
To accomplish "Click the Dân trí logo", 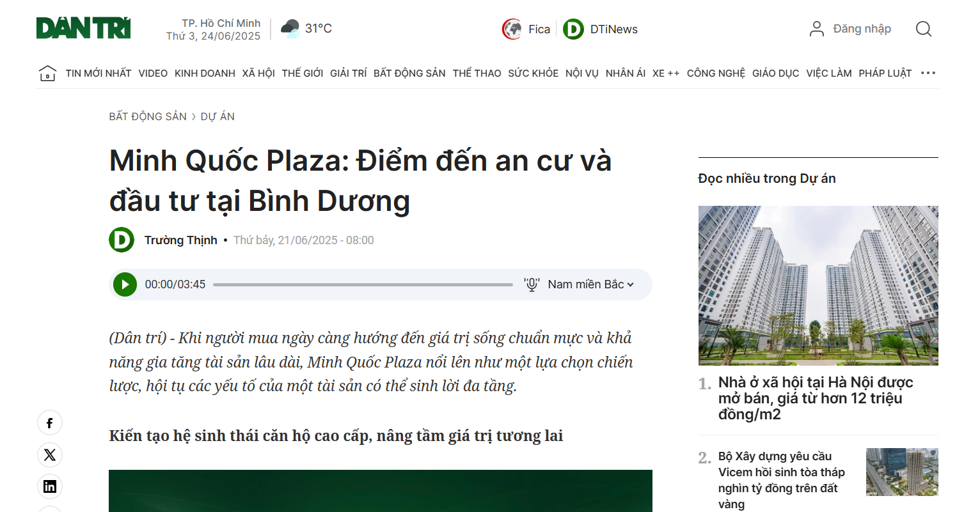I will (83, 29).
